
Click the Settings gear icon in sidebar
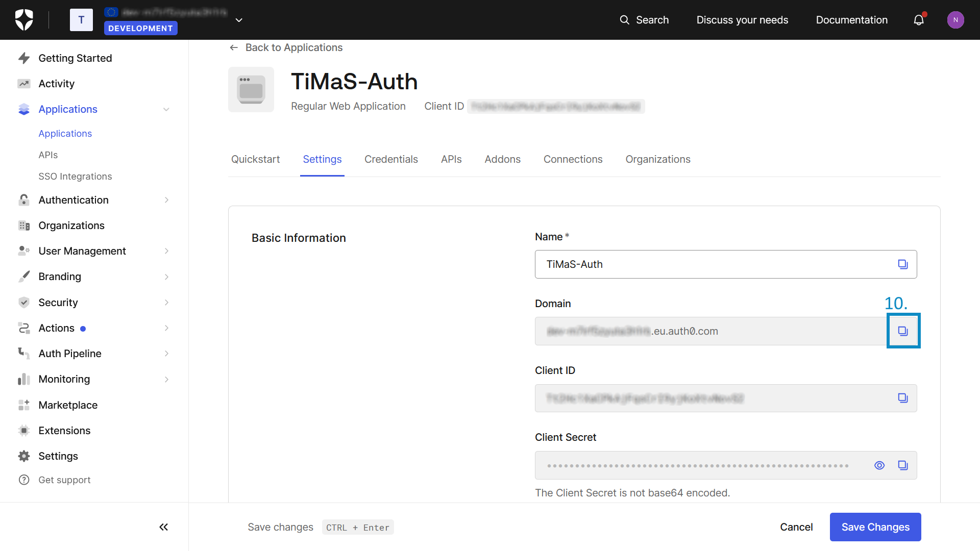(24, 456)
